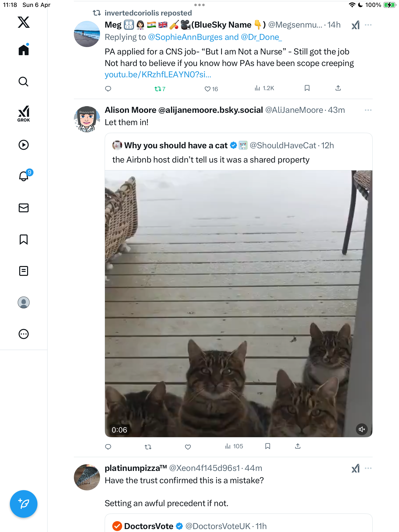399x532 pixels.
Task: Open Messages envelope icon in sidebar
Action: point(24,208)
